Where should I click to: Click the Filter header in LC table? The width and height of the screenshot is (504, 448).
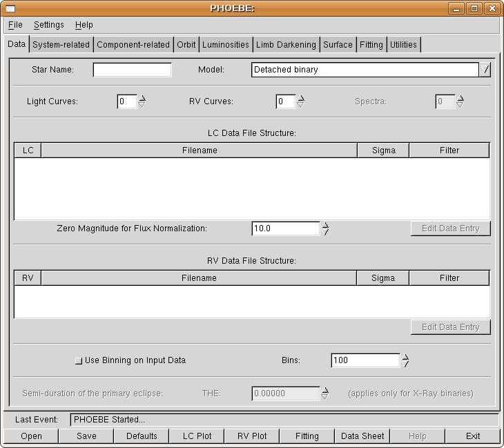point(449,150)
